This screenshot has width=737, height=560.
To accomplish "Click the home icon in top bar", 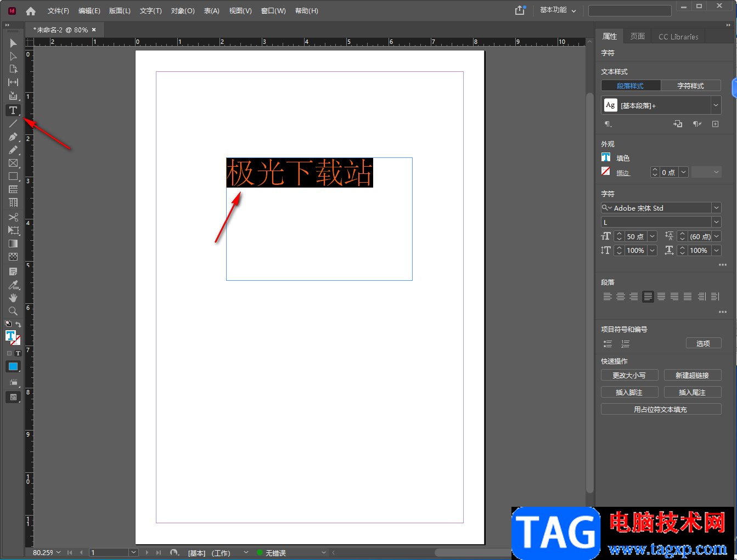I will (x=31, y=11).
